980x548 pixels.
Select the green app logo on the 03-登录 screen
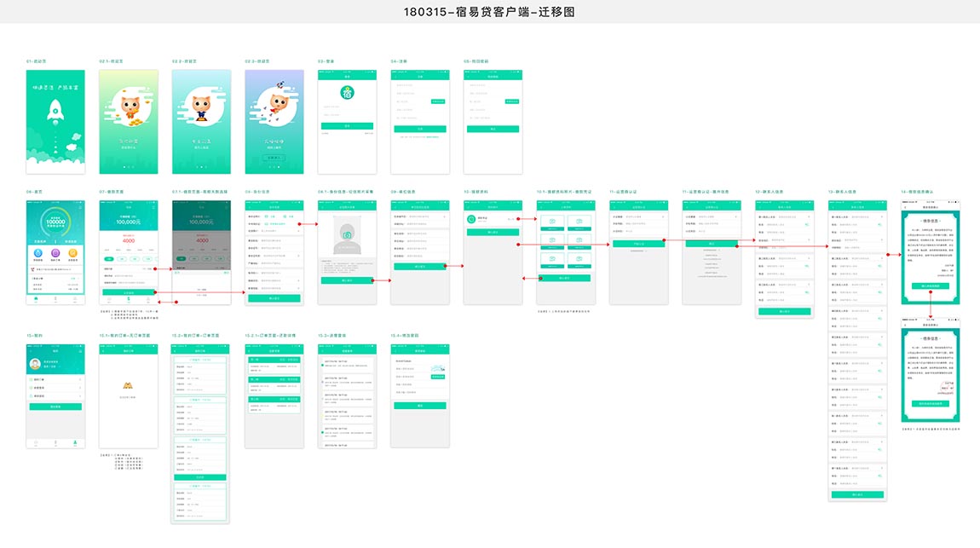(347, 93)
